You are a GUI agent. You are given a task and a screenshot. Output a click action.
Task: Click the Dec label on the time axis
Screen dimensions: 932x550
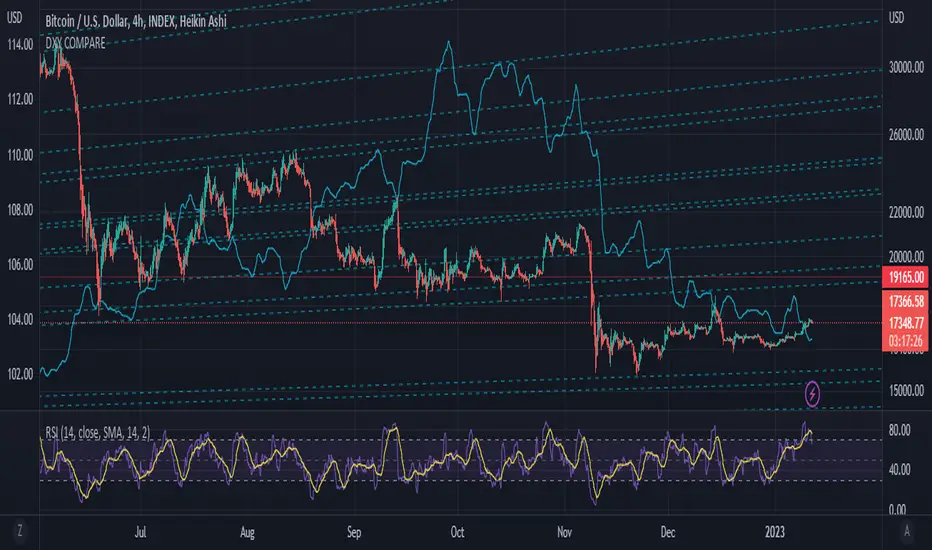pyautogui.click(x=667, y=532)
